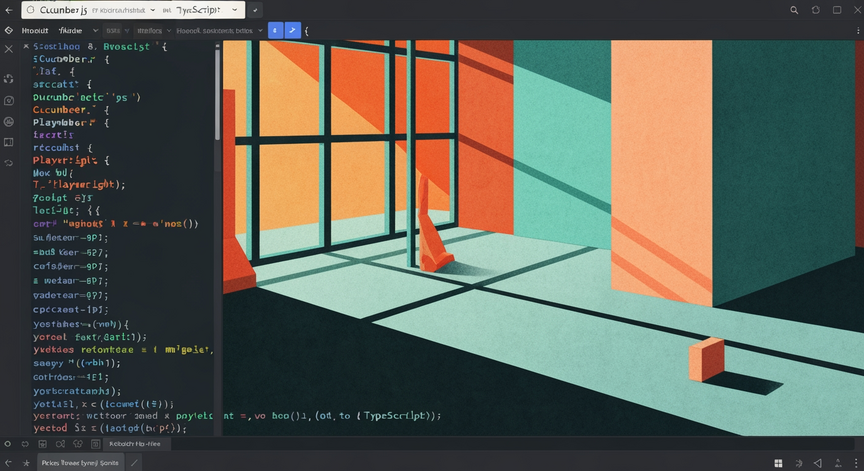The height and width of the screenshot is (471, 864).
Task: Click the circle icon in the bottom panel bar
Action: (8, 443)
